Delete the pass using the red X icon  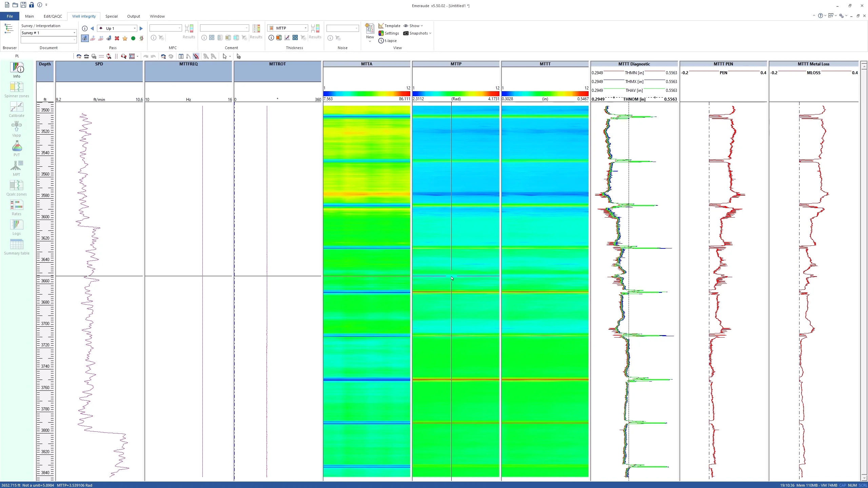[117, 38]
